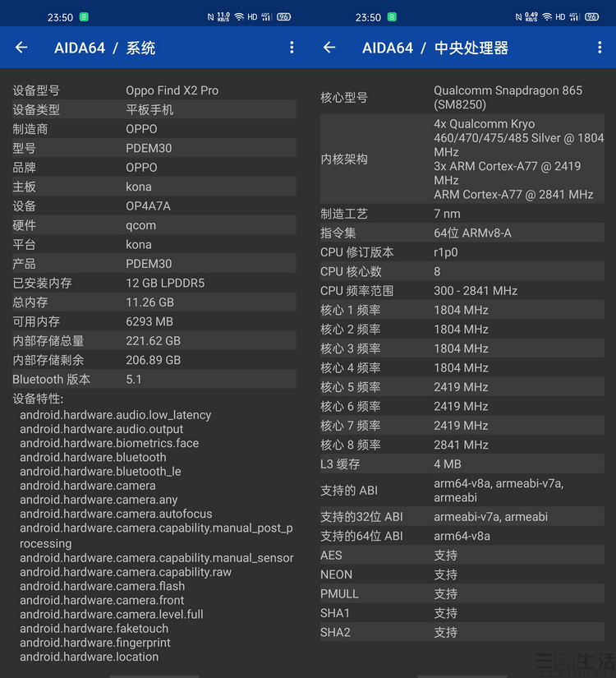Screen dimensions: 616x678
Task: Tap back arrow on the 中央处理器 screen
Action: [329, 48]
